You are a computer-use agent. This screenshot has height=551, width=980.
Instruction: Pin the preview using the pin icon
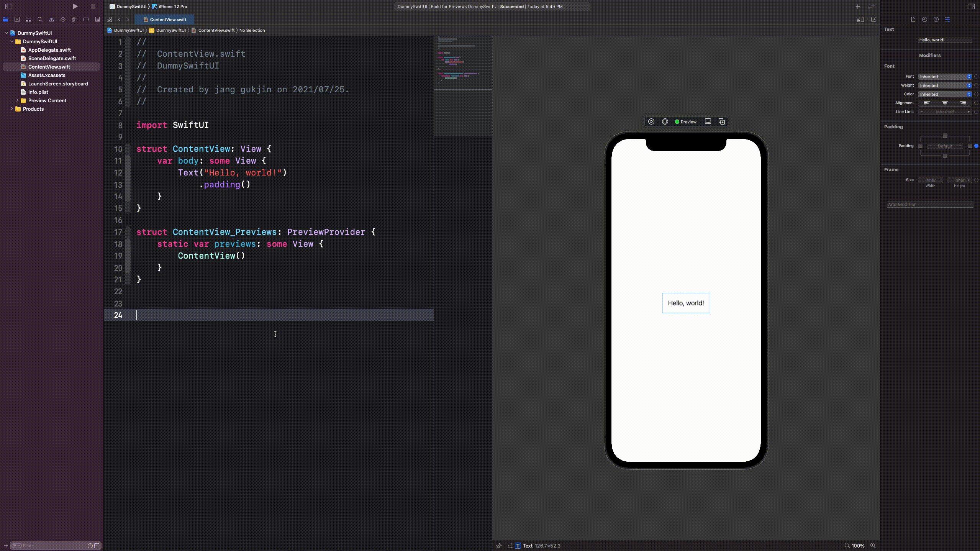[499, 546]
